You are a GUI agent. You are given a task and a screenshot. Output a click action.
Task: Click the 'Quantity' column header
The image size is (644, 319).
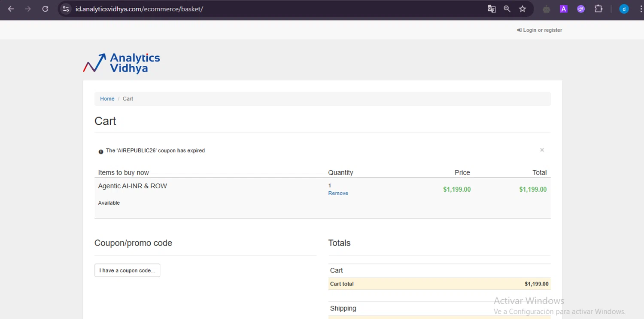pos(340,173)
